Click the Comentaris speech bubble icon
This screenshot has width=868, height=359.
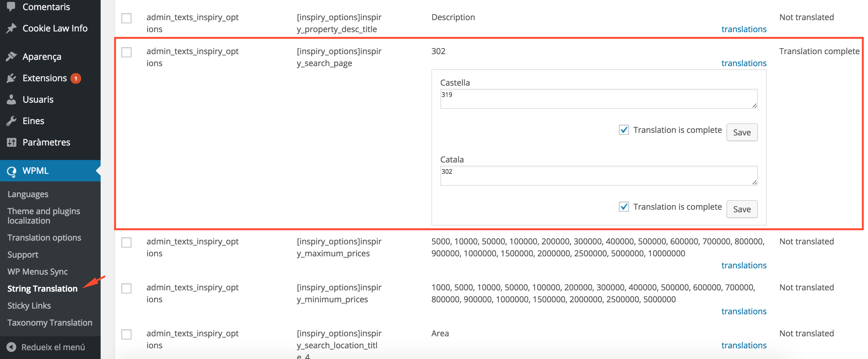11,6
